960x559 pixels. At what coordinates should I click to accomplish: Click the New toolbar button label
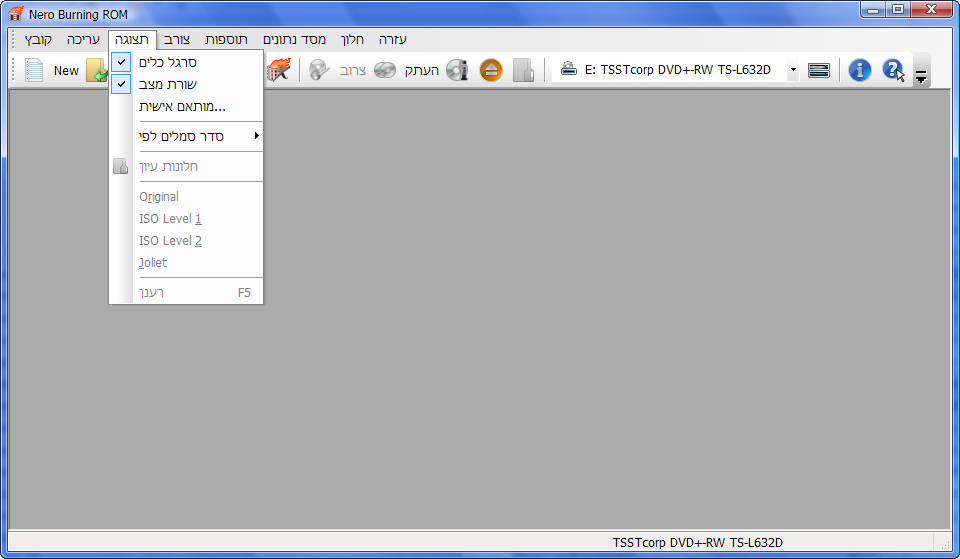point(66,70)
